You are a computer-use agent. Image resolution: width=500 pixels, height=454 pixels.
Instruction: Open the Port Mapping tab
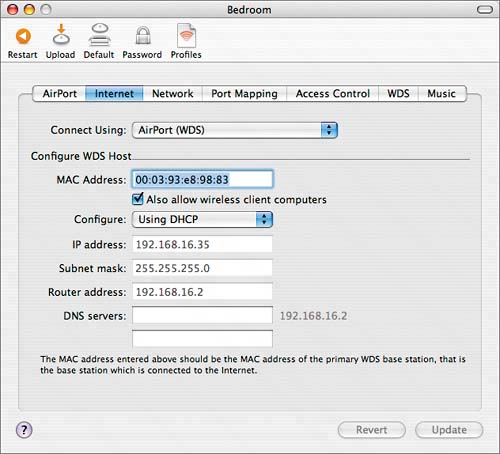click(244, 94)
